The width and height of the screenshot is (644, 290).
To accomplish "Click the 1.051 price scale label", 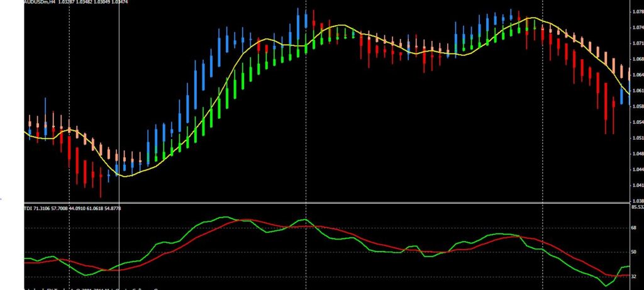I will pos(638,138).
